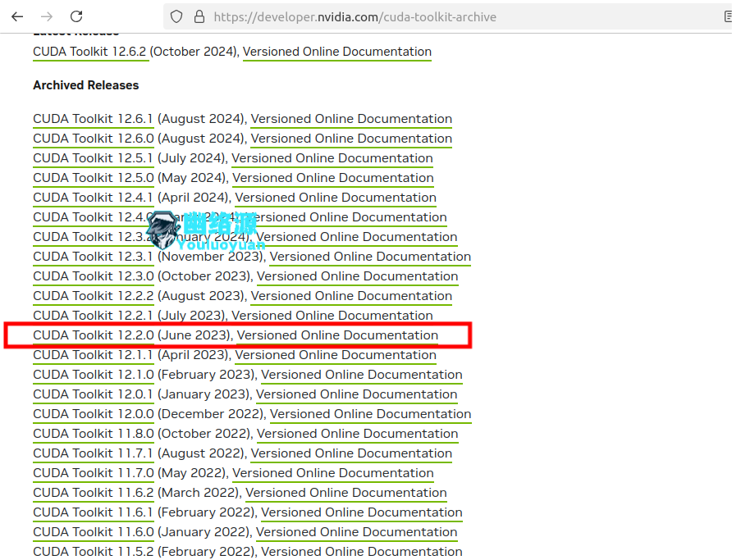Open Versioned Online Documentation for 11.6.0
The width and height of the screenshot is (732, 560).
(357, 532)
